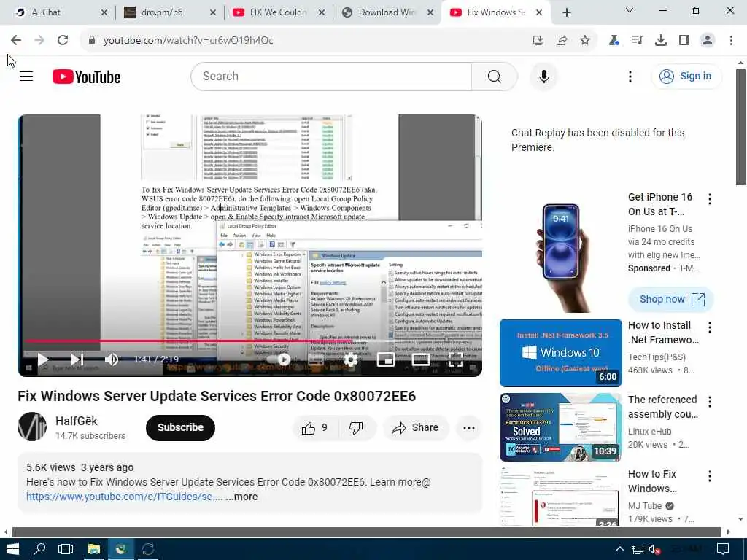Switch to the Download Win tab
The image size is (747, 560).
coord(387,12)
